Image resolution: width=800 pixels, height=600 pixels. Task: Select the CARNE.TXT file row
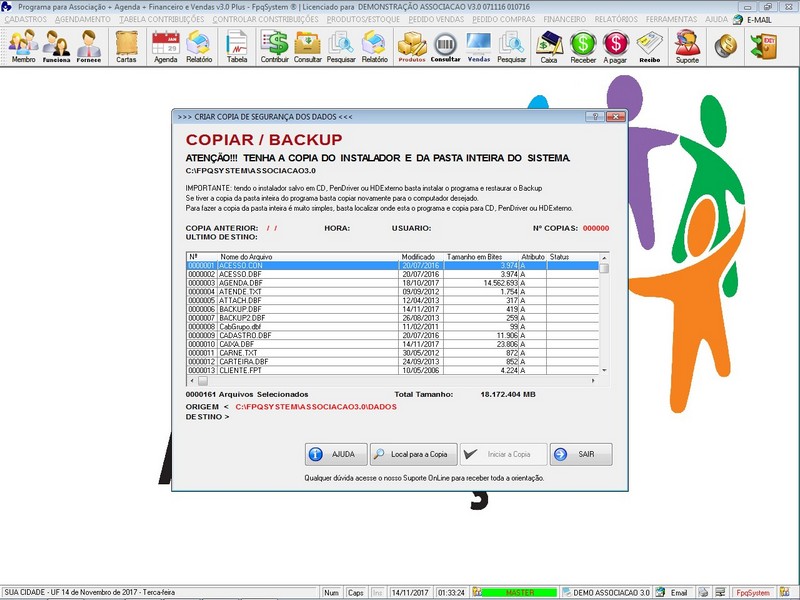(392, 353)
